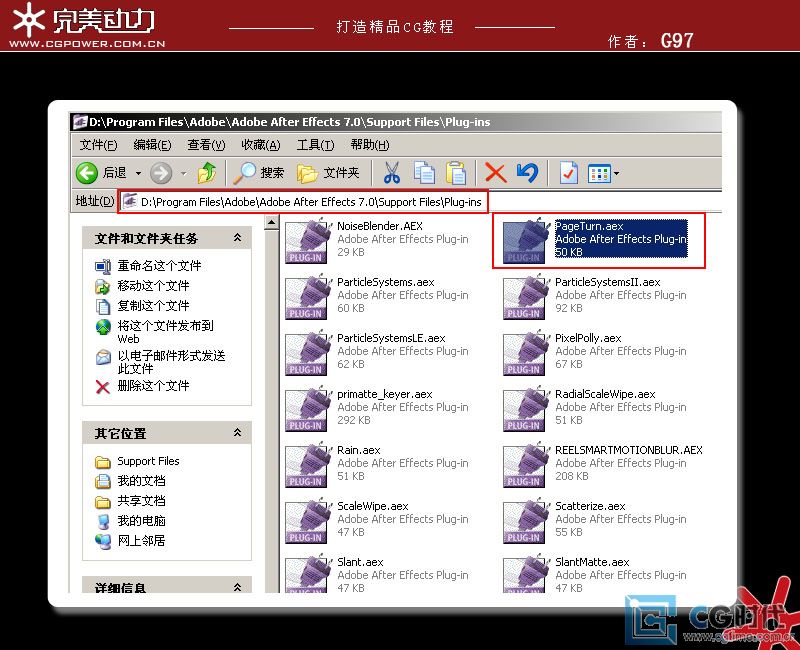Screen dimensions: 800x650
Task: Click the file name text primatte_keyer.aex
Action: point(385,394)
